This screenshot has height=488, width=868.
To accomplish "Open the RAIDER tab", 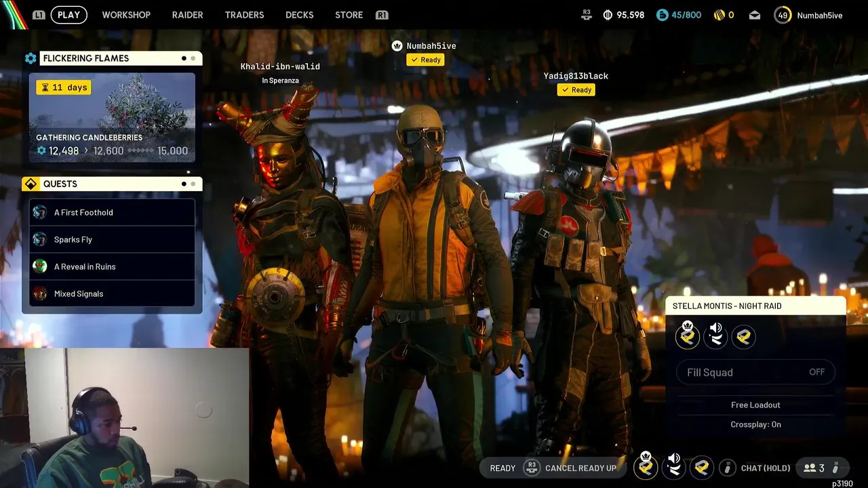I will [187, 15].
